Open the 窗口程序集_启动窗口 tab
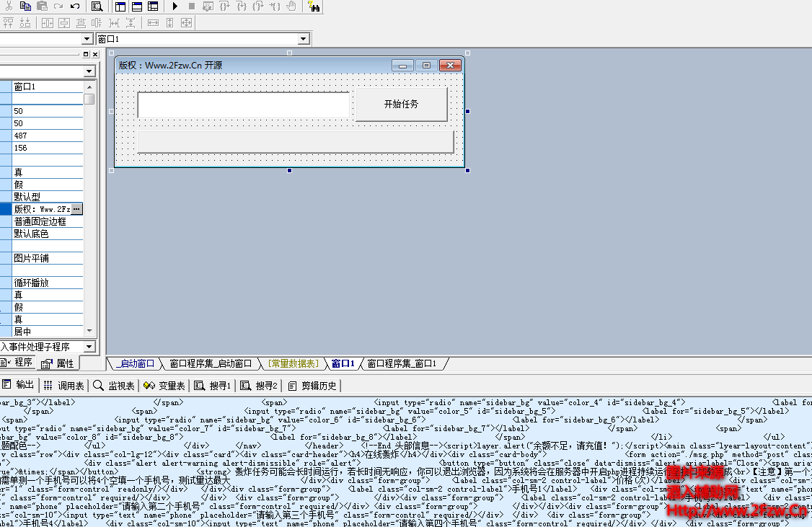The width and height of the screenshot is (812, 527). 211,363
